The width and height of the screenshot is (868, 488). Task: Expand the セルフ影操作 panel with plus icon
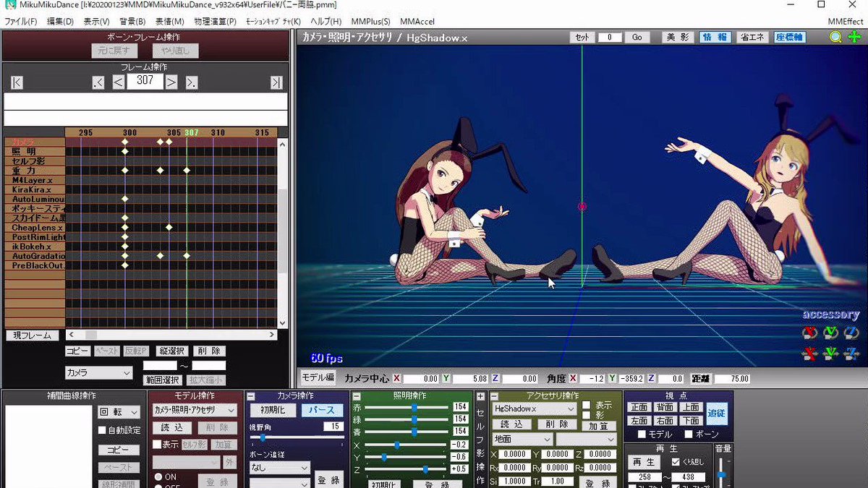point(480,396)
